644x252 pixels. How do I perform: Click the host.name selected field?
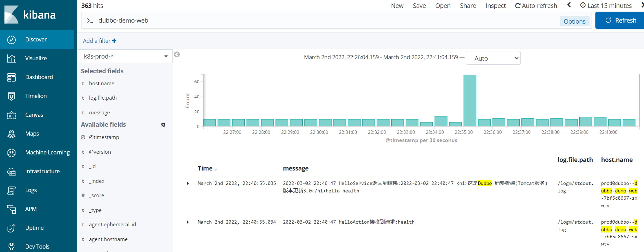(x=102, y=84)
